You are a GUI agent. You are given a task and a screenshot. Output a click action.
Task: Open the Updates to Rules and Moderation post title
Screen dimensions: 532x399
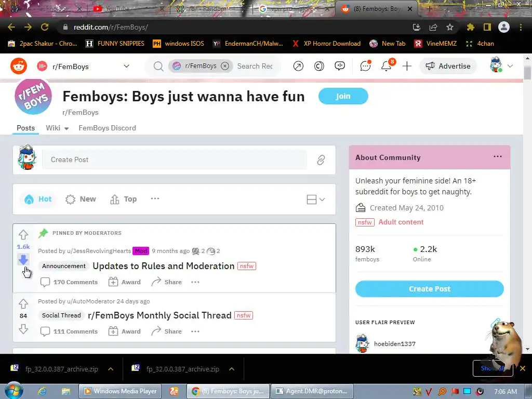pos(164,266)
